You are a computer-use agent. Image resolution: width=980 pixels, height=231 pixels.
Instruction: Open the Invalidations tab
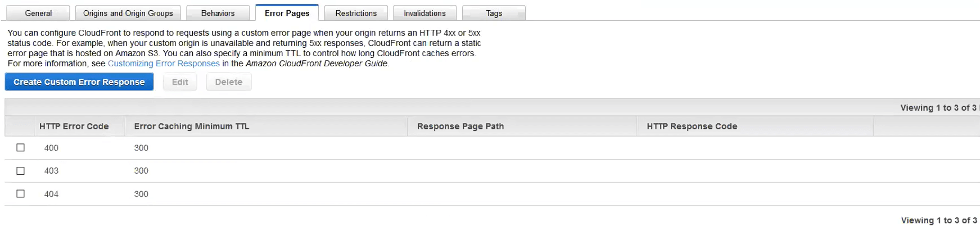pos(424,13)
